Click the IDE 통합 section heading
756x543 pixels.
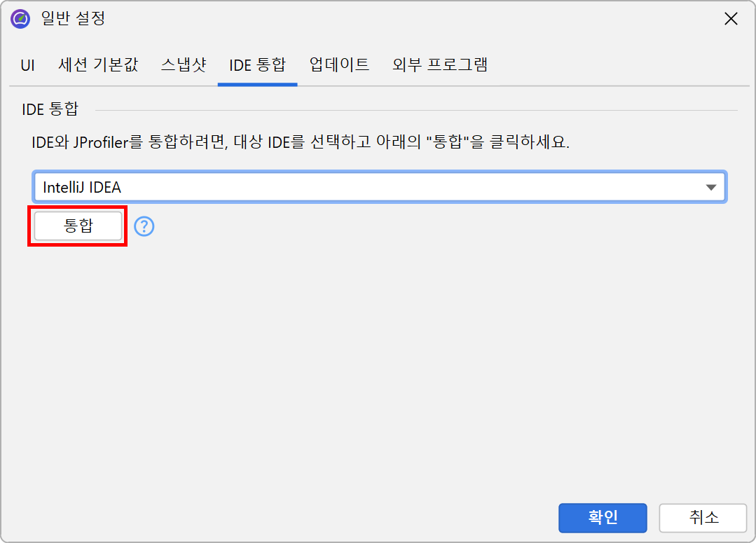point(50,109)
